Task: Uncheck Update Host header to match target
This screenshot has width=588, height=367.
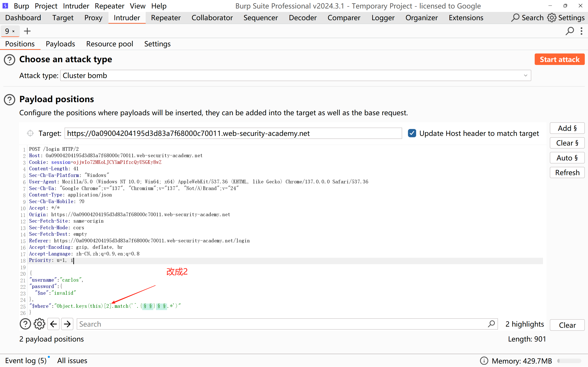Action: point(412,133)
